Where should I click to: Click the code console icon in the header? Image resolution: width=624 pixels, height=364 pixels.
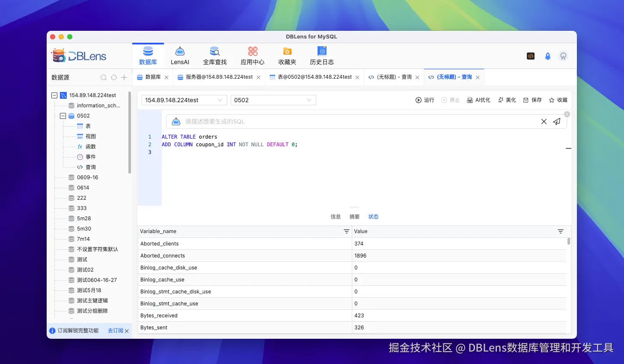(531, 56)
